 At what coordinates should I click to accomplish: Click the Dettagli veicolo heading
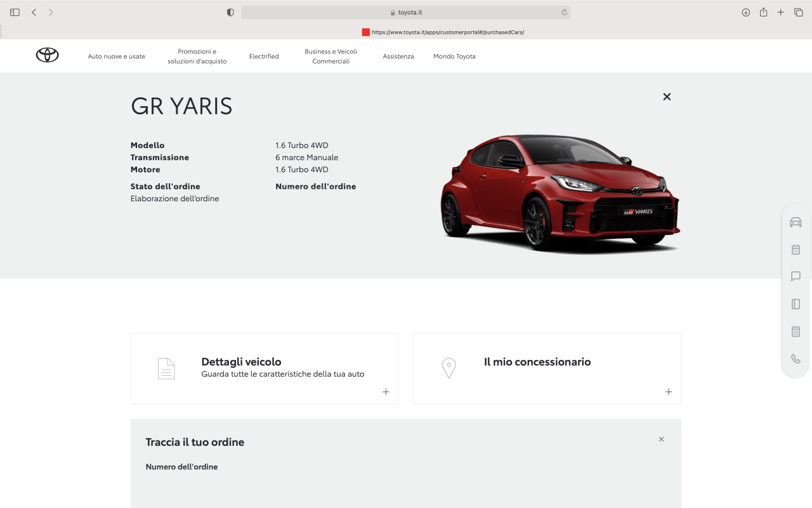point(241,362)
